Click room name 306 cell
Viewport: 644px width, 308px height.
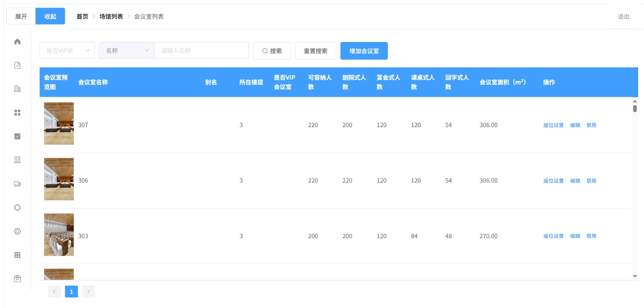tap(83, 180)
